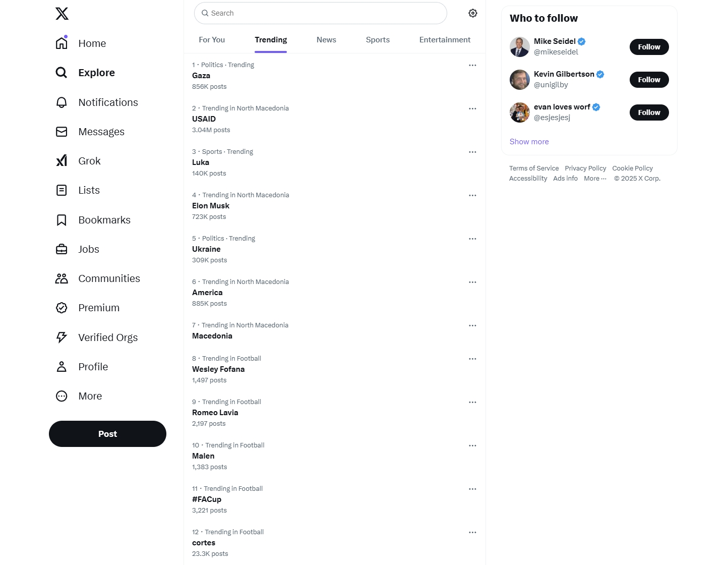
Task: Open your Messages inbox
Action: [101, 132]
